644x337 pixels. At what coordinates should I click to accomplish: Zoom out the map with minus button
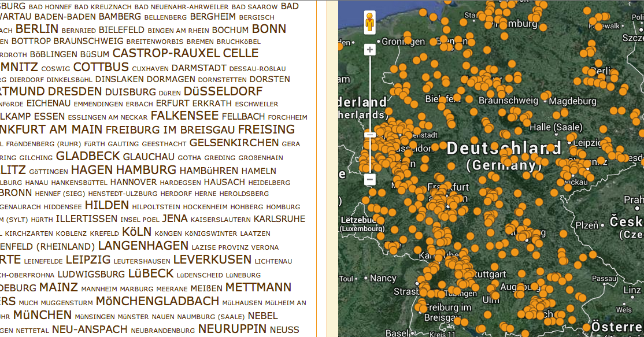click(369, 179)
